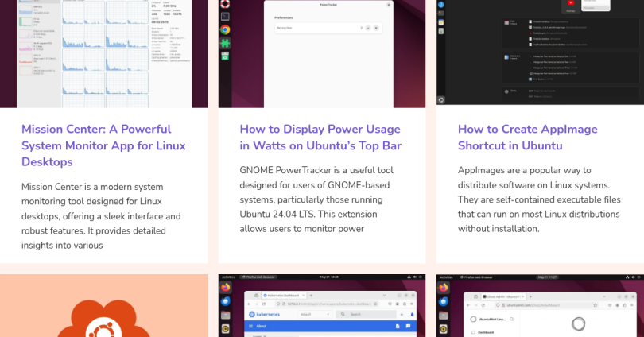Click green puzzle-piece extensions icon in dock

225,43
